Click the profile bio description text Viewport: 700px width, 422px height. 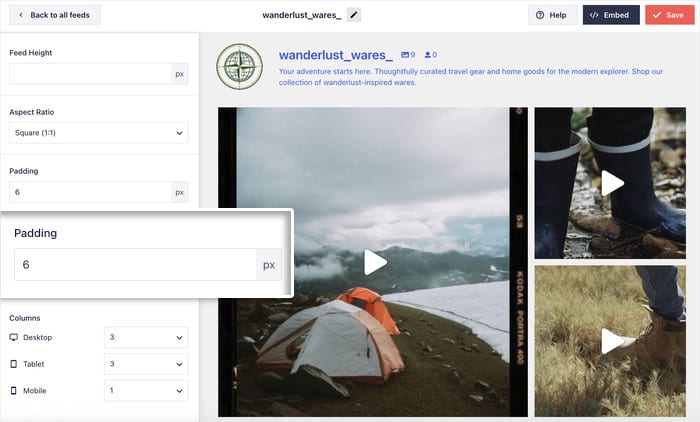471,77
